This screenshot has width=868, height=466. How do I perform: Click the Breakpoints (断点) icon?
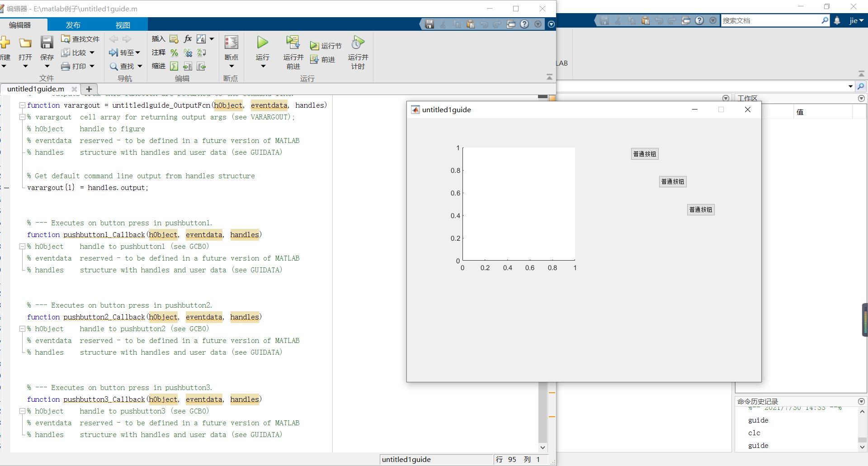(x=231, y=43)
